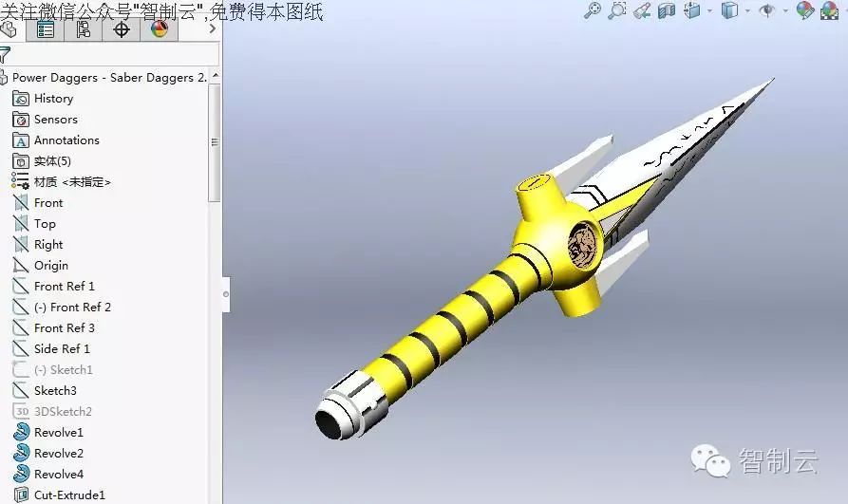
Task: Click the View Orientation icon
Action: click(691, 10)
